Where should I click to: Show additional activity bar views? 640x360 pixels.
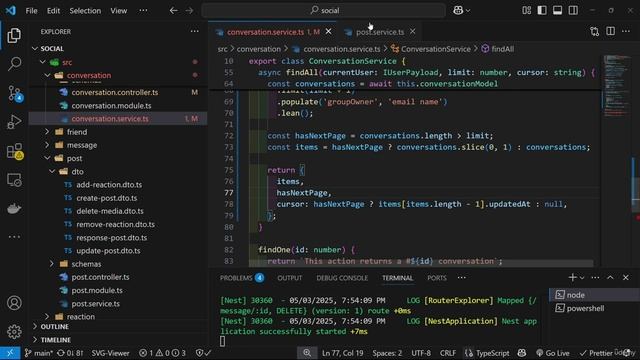tap(14, 237)
